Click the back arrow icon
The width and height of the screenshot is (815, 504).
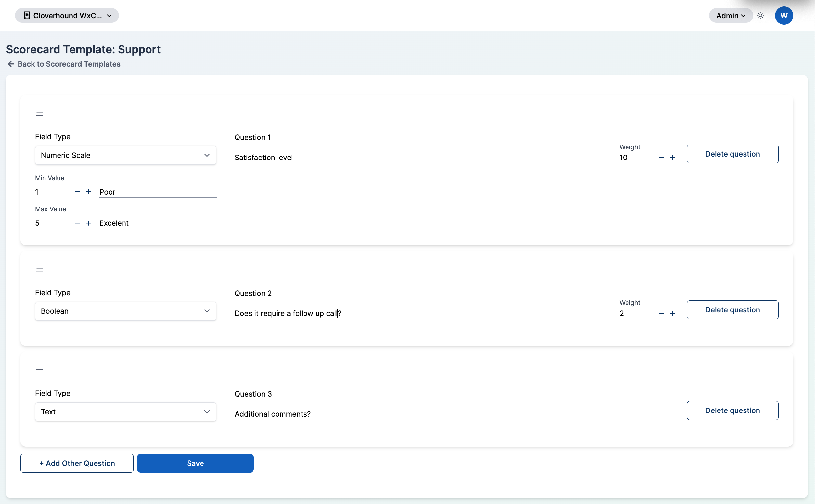(11, 64)
